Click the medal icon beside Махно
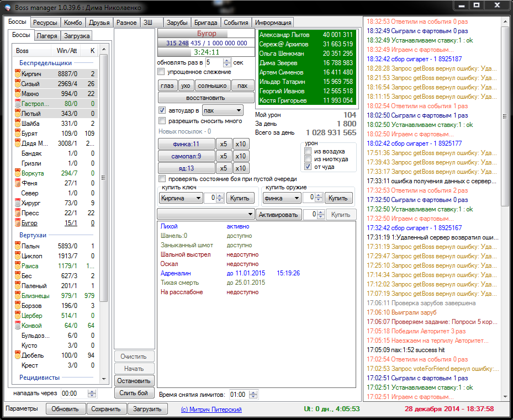The image size is (513, 420). [18, 94]
